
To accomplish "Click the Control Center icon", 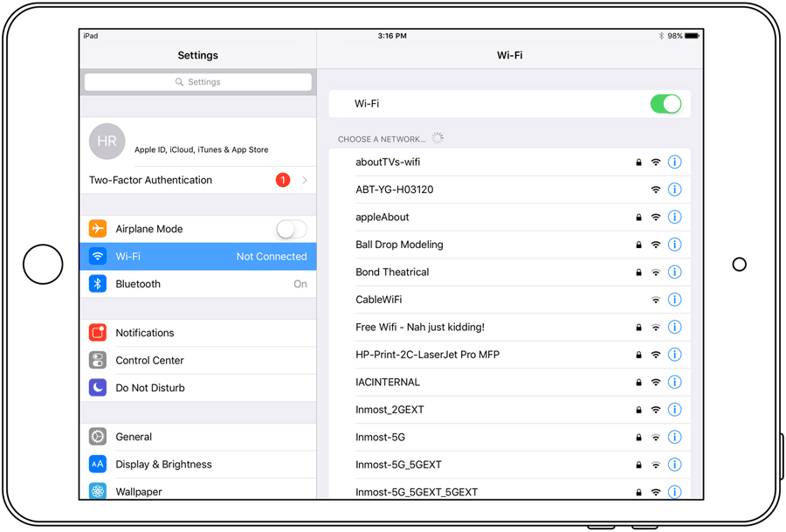I will [x=98, y=361].
